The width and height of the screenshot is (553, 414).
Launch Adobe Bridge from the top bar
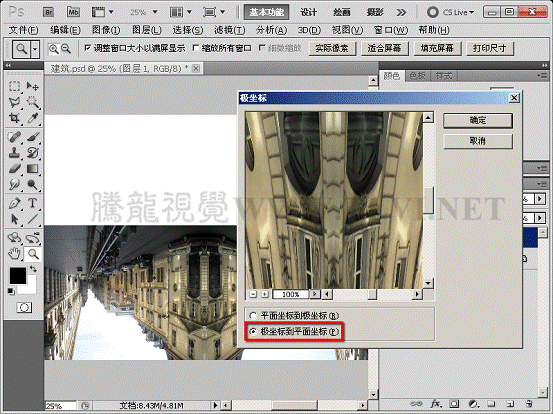pos(49,12)
